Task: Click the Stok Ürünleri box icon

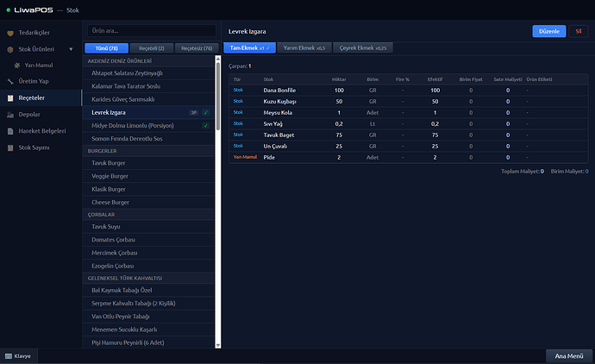Action: pyautogui.click(x=10, y=49)
